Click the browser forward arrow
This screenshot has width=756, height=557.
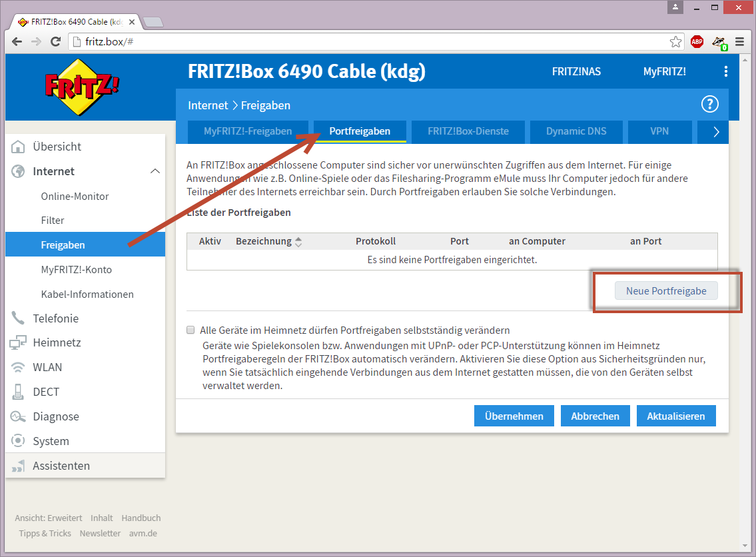[36, 42]
